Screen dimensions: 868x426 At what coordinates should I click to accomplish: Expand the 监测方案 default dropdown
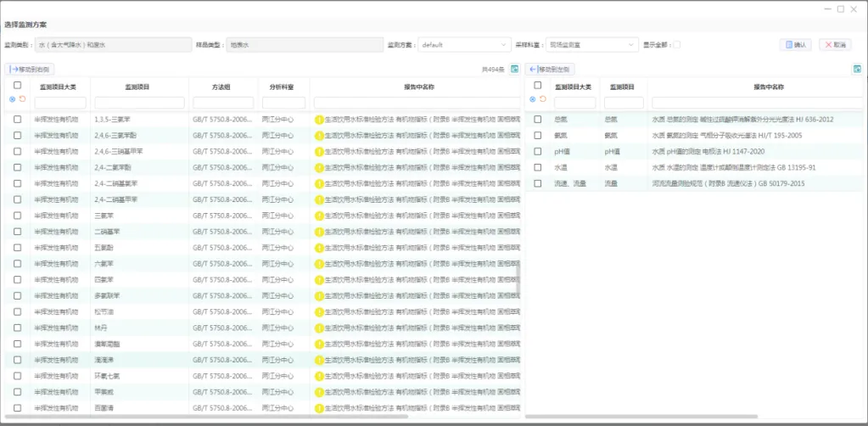(x=463, y=45)
